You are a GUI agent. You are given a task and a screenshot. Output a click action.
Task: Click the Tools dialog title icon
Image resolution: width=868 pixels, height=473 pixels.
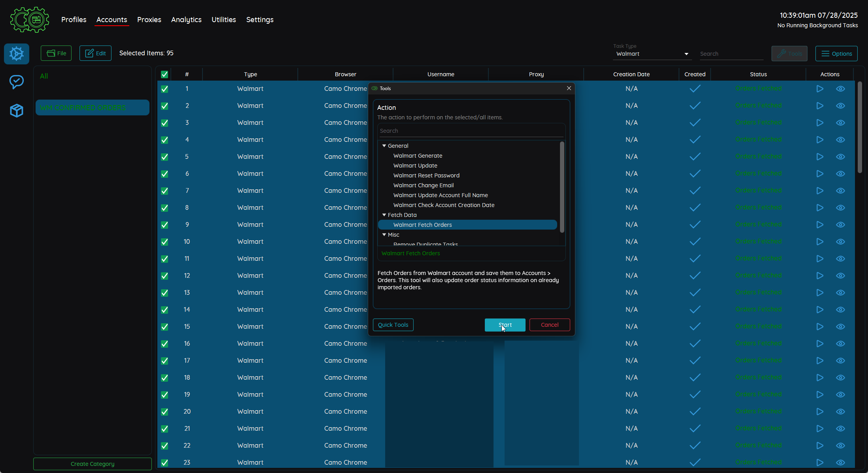click(374, 89)
